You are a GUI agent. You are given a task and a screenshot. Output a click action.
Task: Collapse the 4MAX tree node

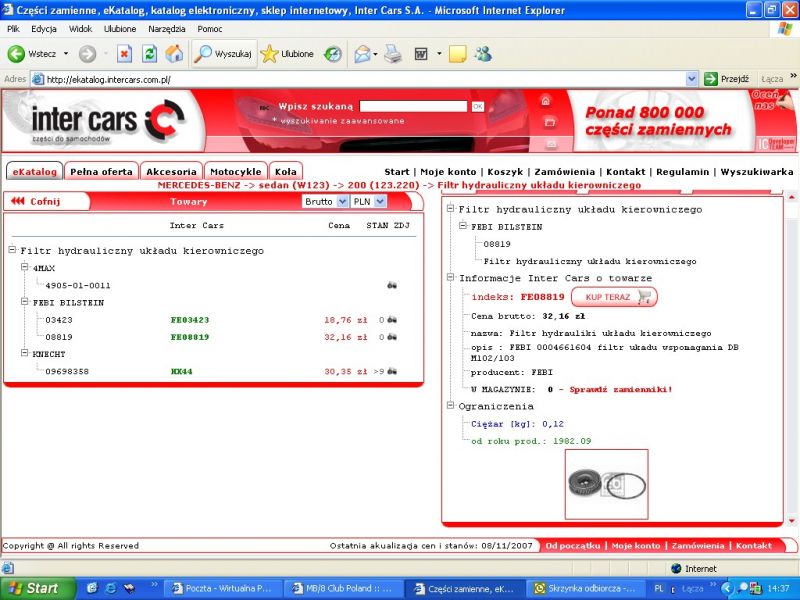pyautogui.click(x=24, y=267)
